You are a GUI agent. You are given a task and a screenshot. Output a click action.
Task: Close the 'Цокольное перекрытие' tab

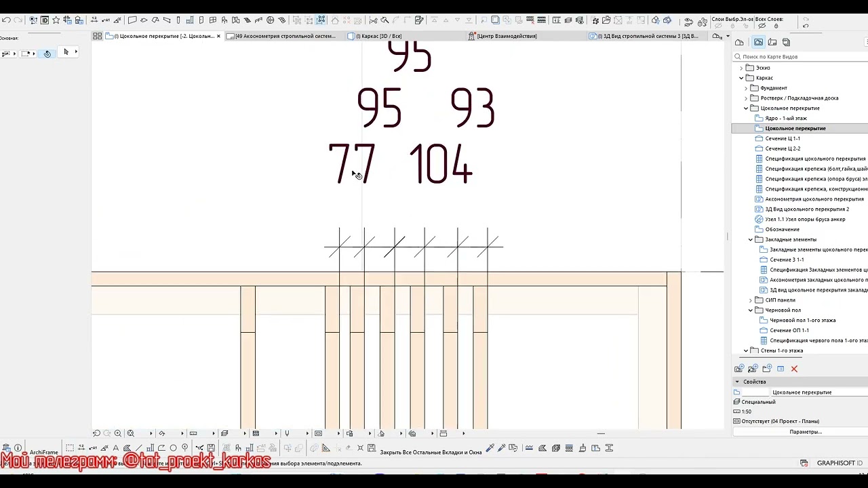click(218, 36)
